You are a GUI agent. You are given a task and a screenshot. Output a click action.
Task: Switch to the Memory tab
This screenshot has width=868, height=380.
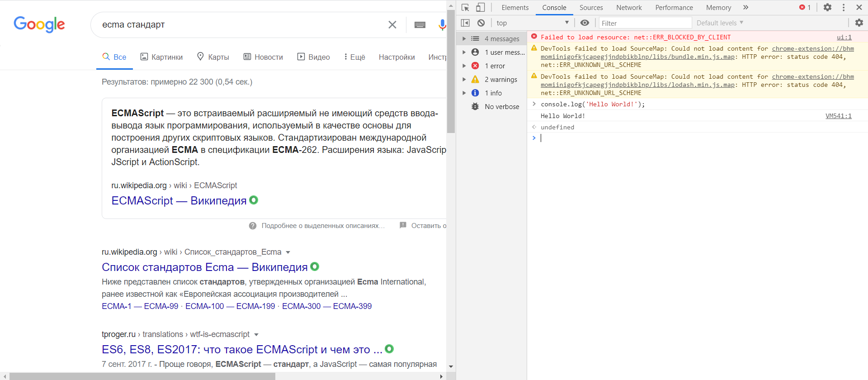[x=718, y=8]
